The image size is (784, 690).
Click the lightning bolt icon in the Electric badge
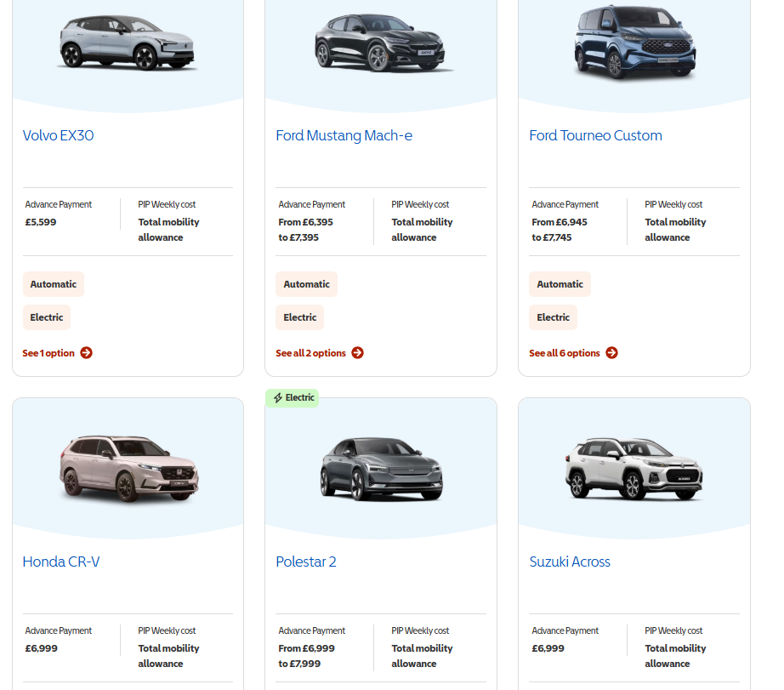(x=278, y=398)
